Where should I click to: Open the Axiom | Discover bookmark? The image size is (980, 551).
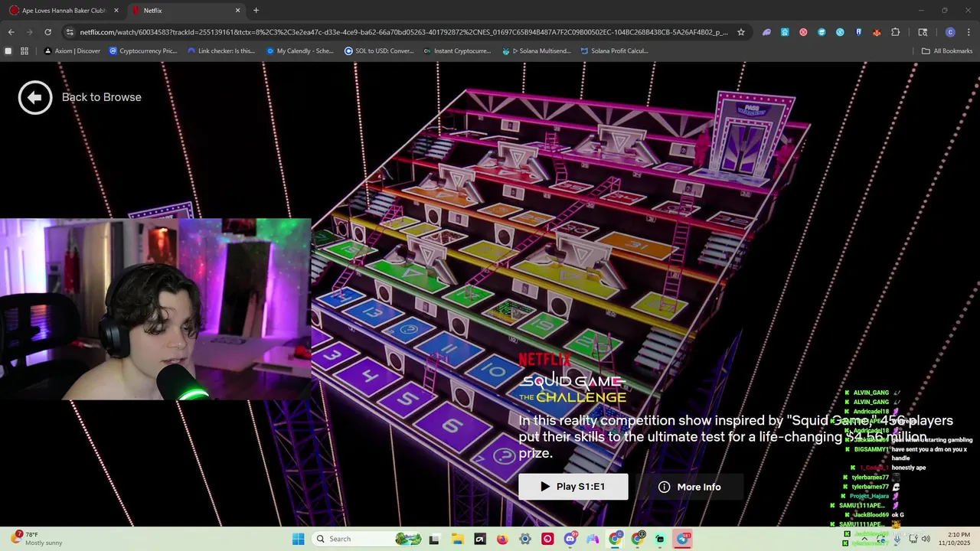coord(72,51)
